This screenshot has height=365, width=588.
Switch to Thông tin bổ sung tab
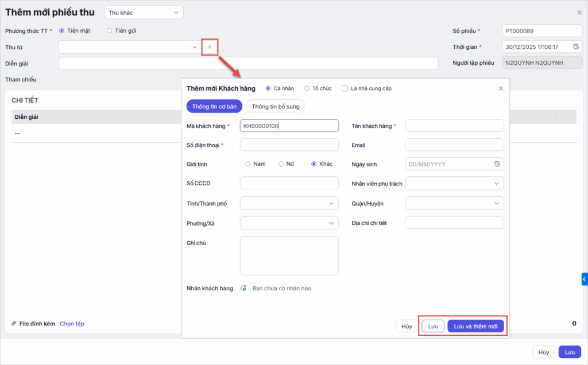click(x=276, y=106)
